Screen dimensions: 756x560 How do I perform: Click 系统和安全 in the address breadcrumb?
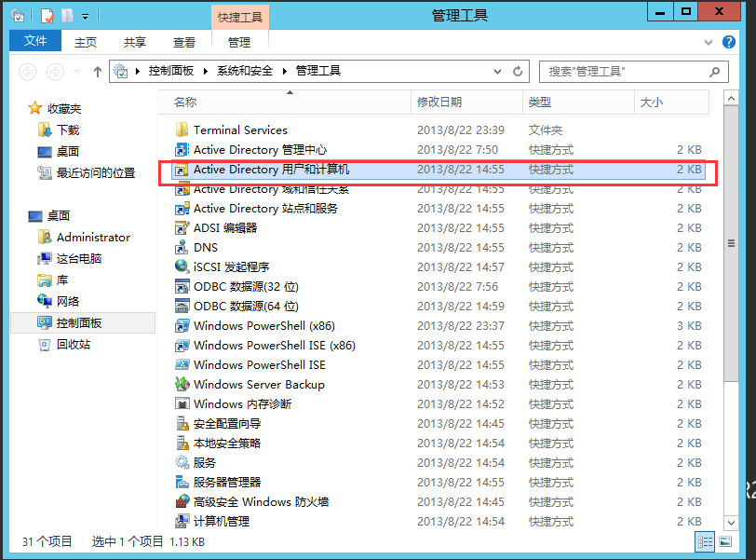coord(245,71)
